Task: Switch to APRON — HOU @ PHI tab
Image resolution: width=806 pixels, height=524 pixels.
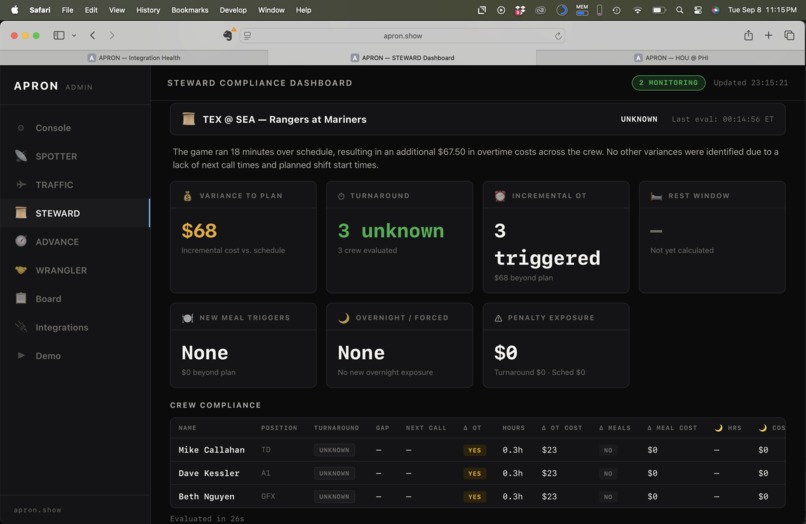Action: [x=671, y=58]
